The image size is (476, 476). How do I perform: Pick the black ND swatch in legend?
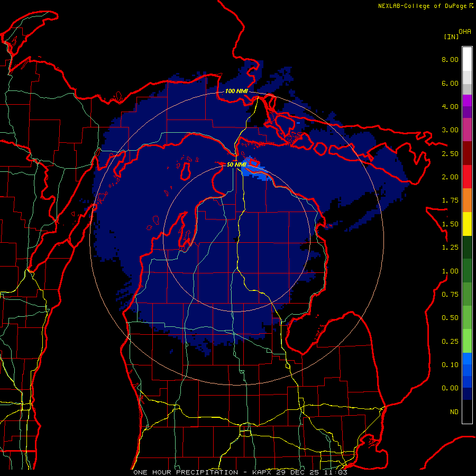coord(467,411)
